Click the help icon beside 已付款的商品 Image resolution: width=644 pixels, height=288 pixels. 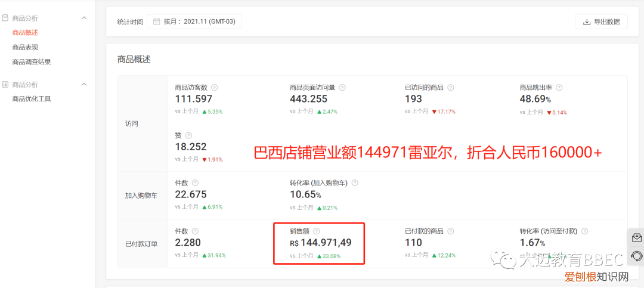(451, 231)
